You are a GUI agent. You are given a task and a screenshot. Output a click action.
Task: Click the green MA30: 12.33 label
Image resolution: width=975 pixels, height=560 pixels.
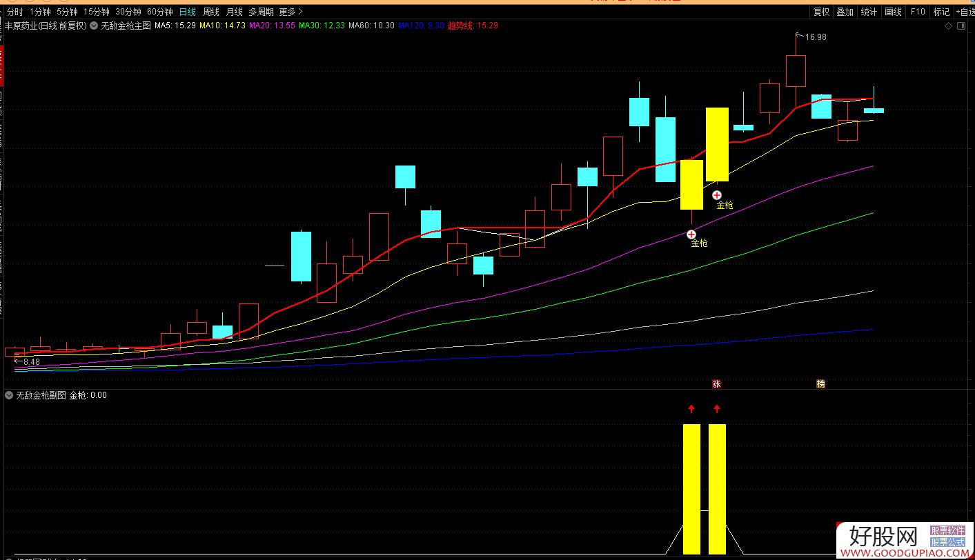(322, 26)
